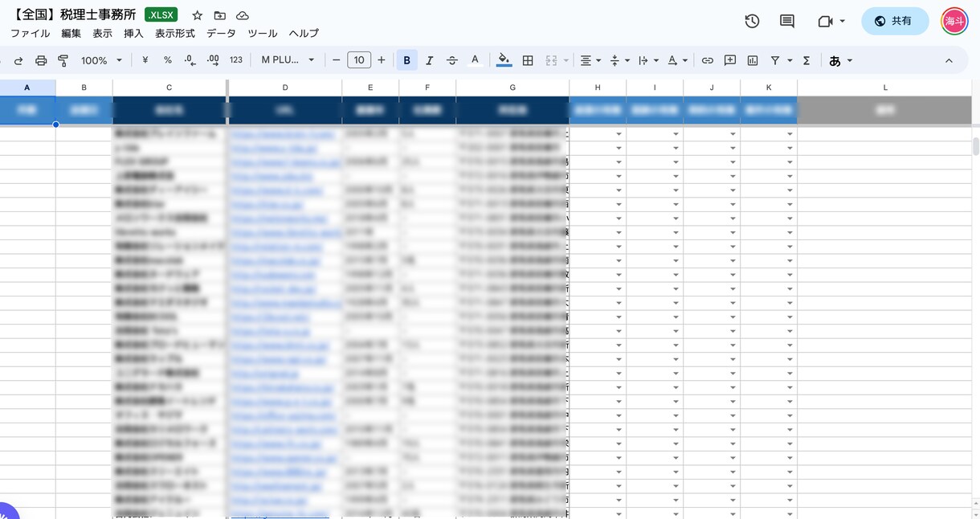The image size is (980, 519).
Task: Format selection as yen currency
Action: click(x=145, y=60)
